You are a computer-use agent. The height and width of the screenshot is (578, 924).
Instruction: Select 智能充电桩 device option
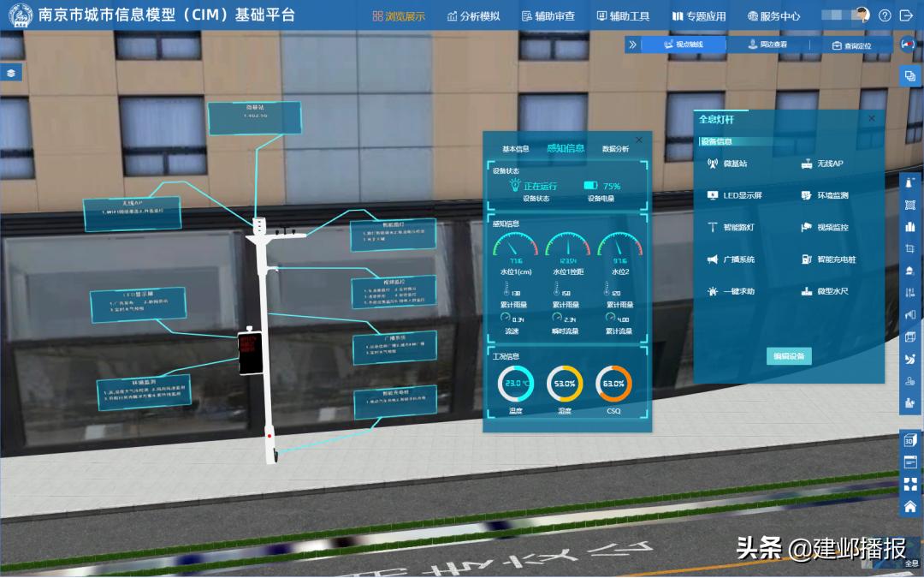(x=828, y=259)
